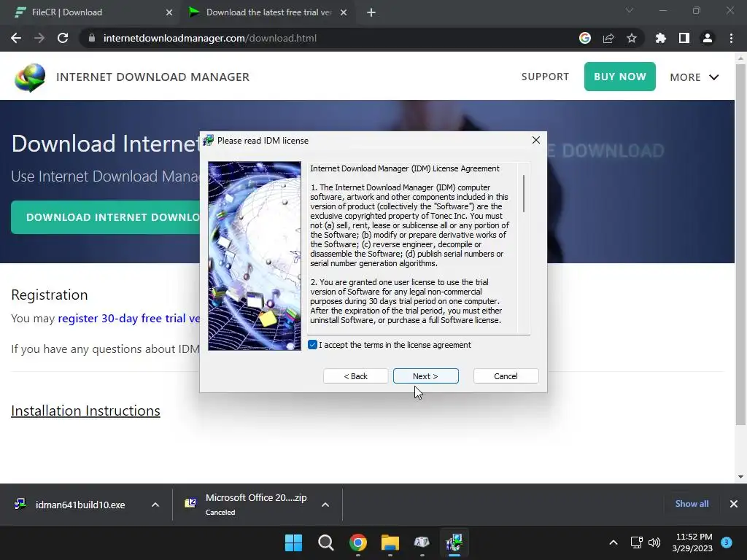
Task: Open a new browser tab
Action: [x=371, y=12]
